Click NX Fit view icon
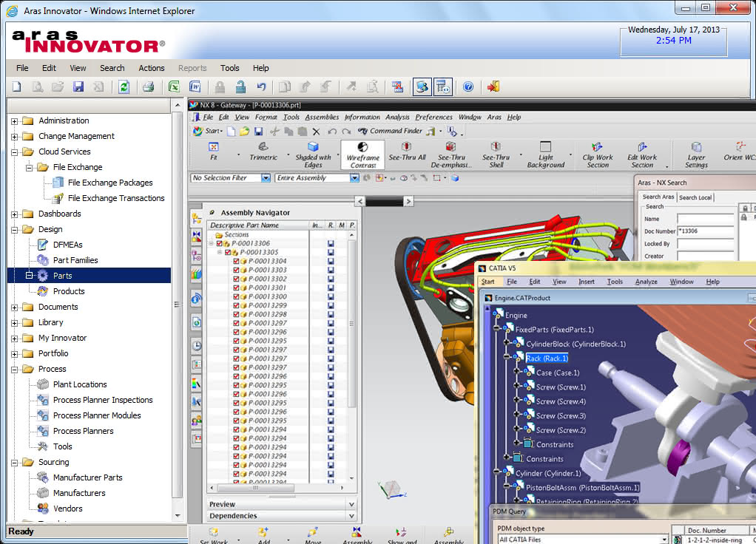This screenshot has width=756, height=544. 214,152
